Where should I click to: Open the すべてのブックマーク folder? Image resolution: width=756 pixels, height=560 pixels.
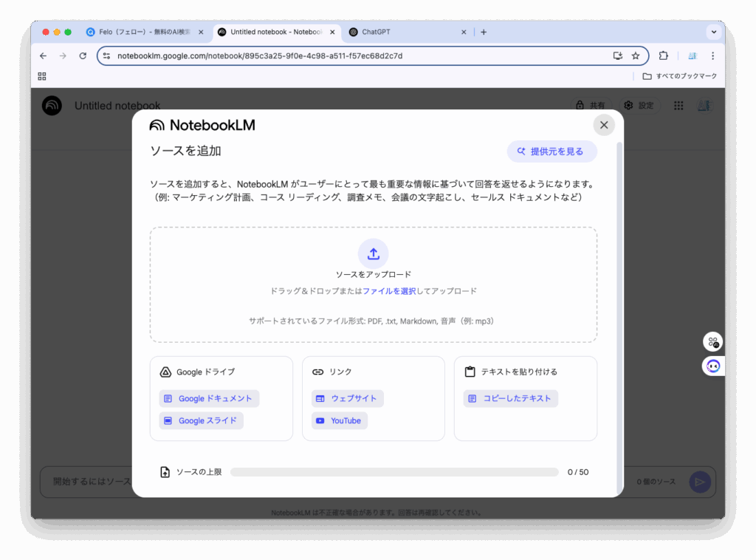[x=679, y=76]
